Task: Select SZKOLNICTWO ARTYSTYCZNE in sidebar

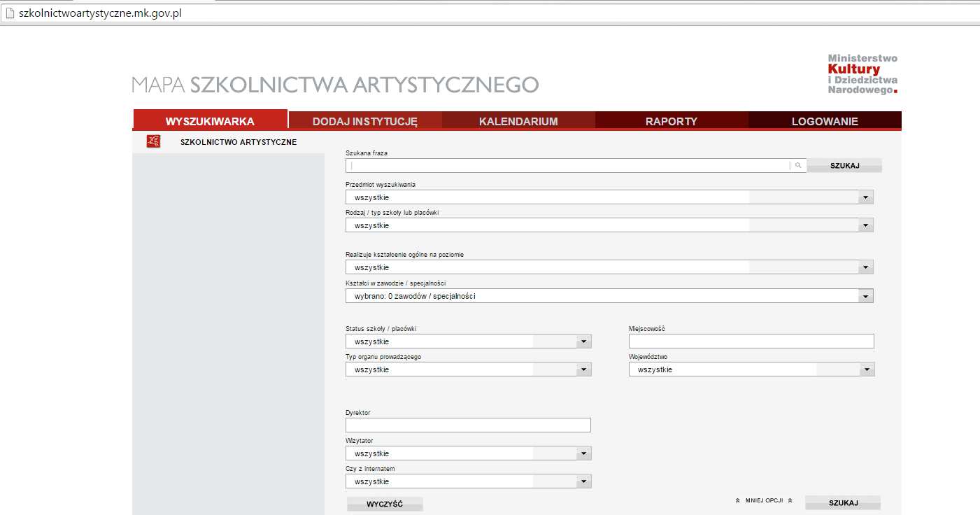Action: [239, 142]
